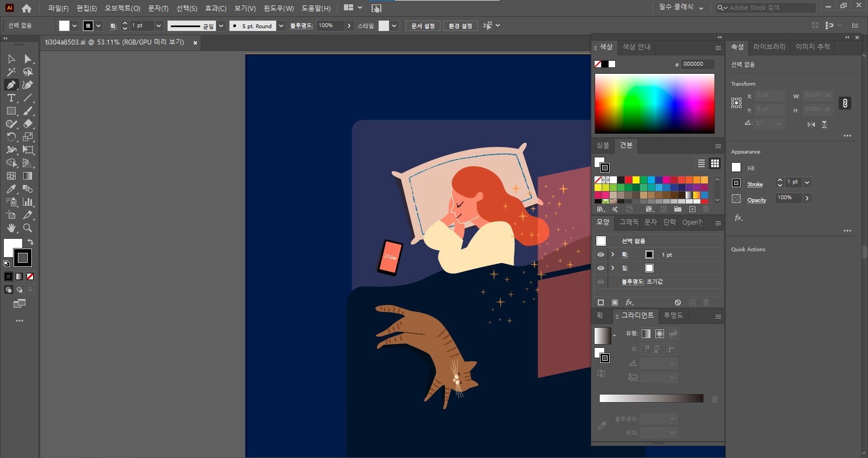Select the Zoom tool
The image size is (868, 458).
point(28,228)
